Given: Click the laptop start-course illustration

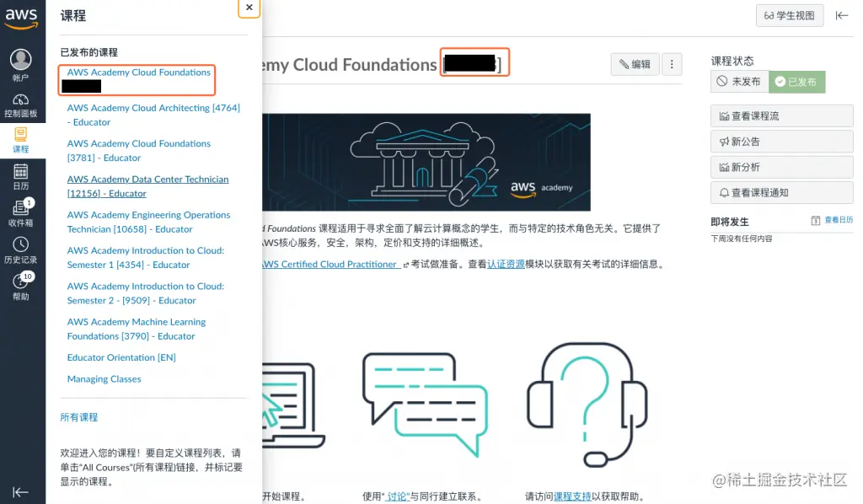Looking at the screenshot, I should click(x=292, y=405).
